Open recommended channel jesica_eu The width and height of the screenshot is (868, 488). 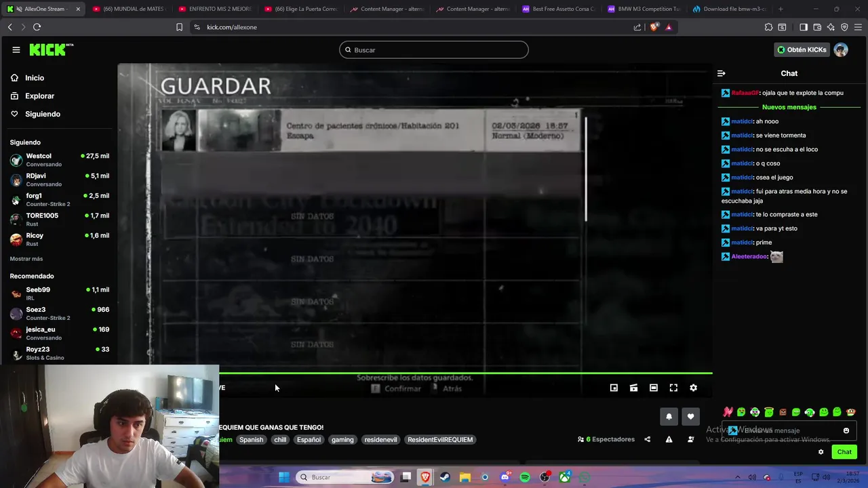(x=60, y=333)
